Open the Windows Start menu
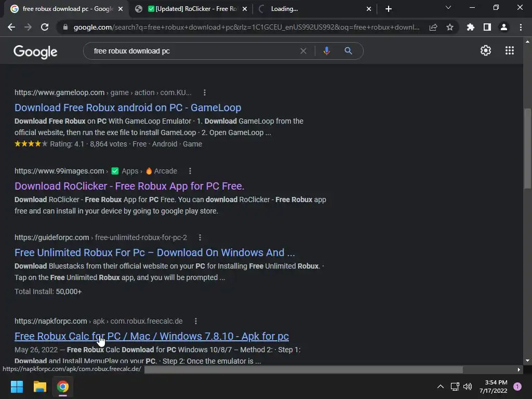 coord(17,387)
